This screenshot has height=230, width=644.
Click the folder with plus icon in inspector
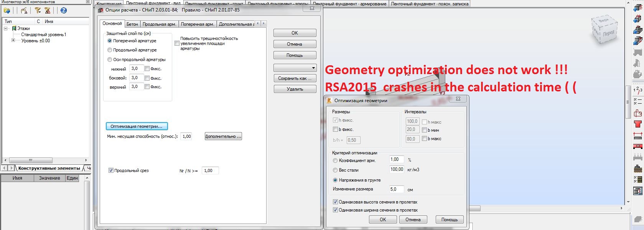(7, 11)
